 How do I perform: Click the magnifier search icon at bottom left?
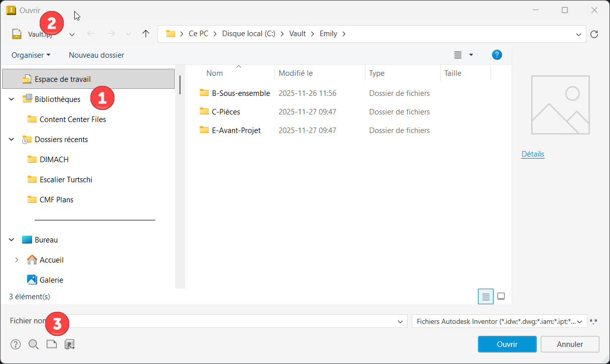pyautogui.click(x=34, y=344)
